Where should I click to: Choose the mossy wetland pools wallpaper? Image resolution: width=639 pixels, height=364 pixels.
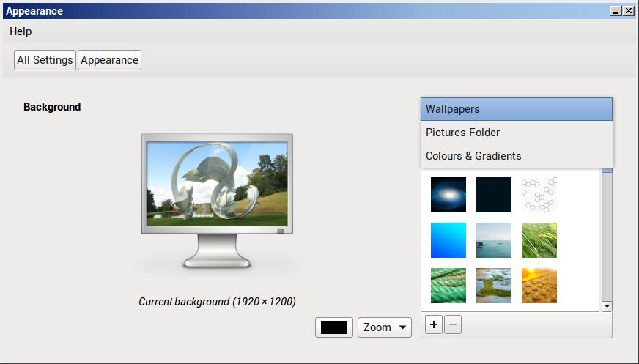coord(494,286)
